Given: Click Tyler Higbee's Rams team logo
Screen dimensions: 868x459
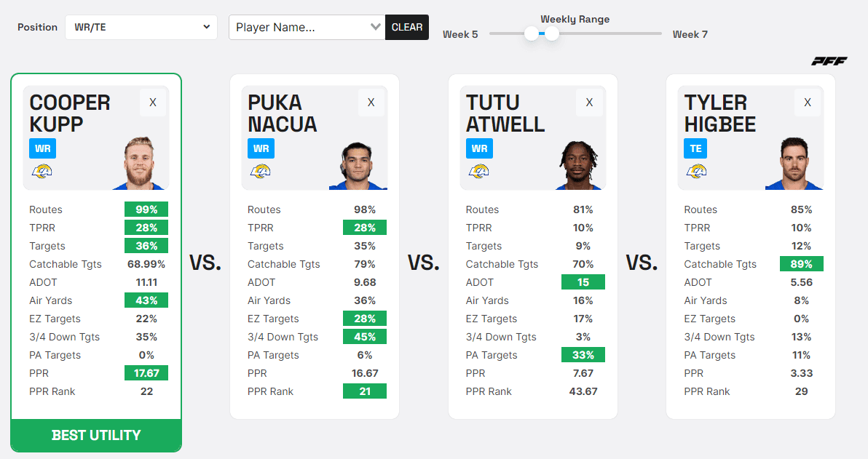Looking at the screenshot, I should point(697,172).
